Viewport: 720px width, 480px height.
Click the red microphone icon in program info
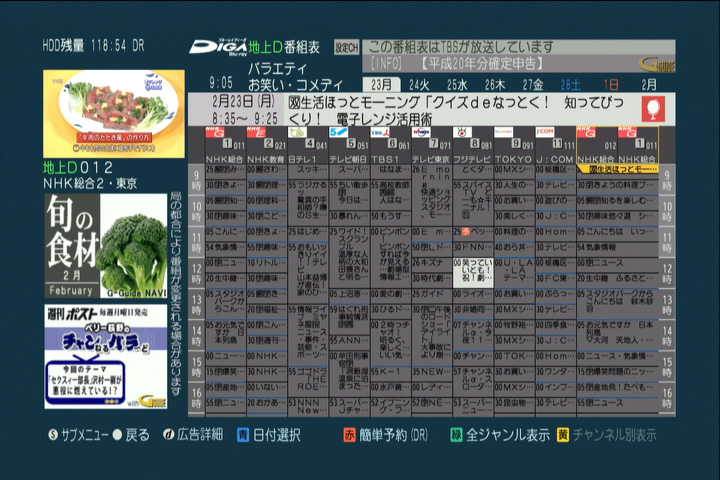coord(653,109)
